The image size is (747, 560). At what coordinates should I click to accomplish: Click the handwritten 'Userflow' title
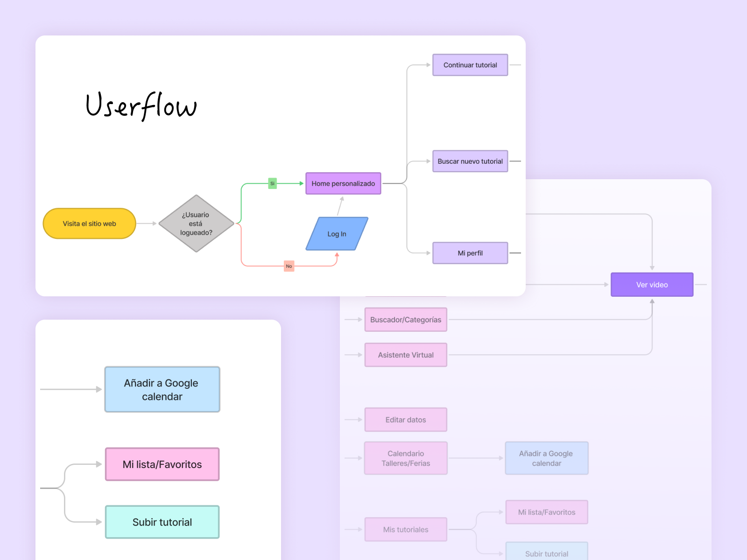point(141,106)
